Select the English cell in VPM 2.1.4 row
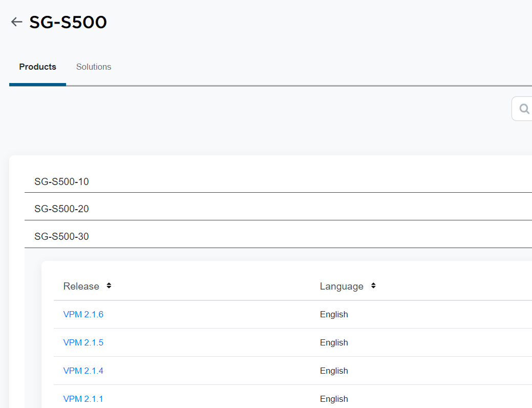Screen dimensions: 532x408 click(334, 371)
